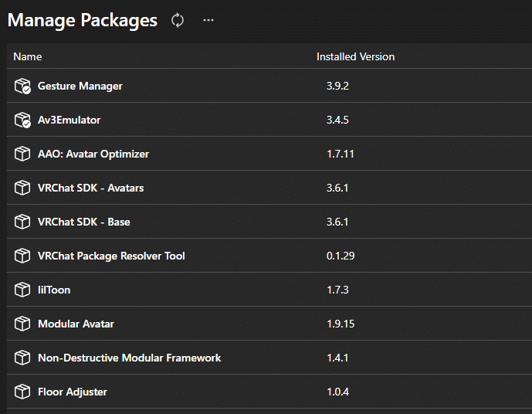Screen dimensions: 532x414
Task: Click lilToon version 1.7.3
Action: (337, 290)
